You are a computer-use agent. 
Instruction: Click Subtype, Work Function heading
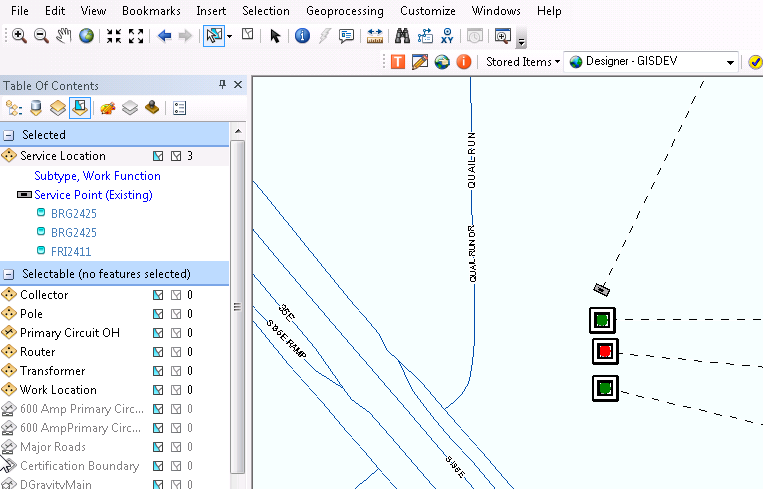click(x=97, y=176)
